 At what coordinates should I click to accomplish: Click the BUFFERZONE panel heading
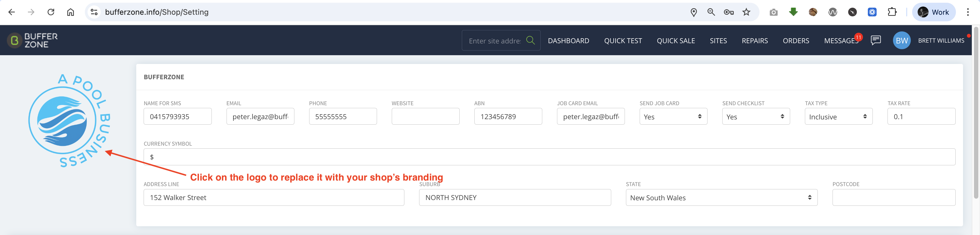164,77
